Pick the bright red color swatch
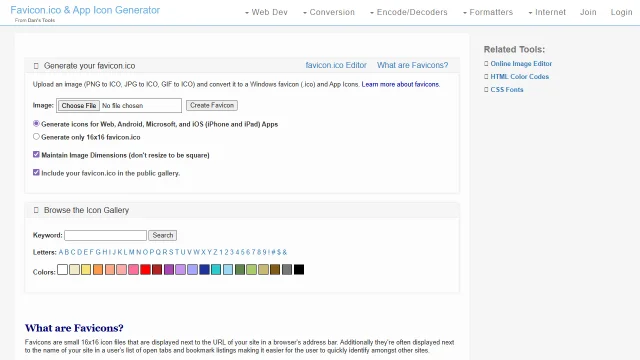Viewport: 640px width, 360px height. click(x=145, y=269)
